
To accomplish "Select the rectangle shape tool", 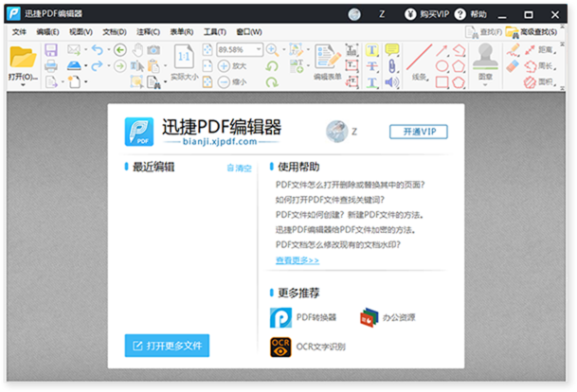I will point(442,82).
